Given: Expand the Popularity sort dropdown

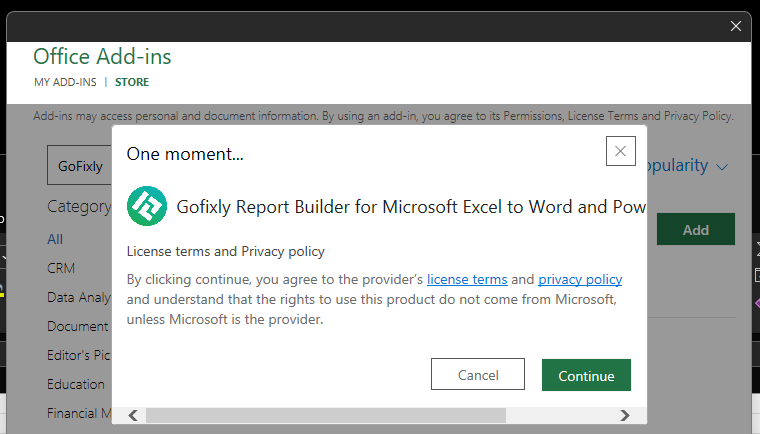Looking at the screenshot, I should [x=687, y=166].
